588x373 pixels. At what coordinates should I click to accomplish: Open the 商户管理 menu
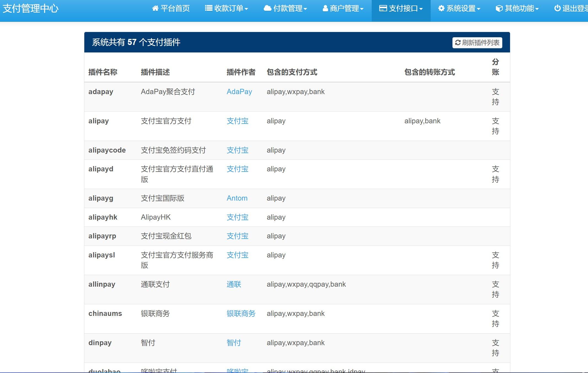[344, 9]
